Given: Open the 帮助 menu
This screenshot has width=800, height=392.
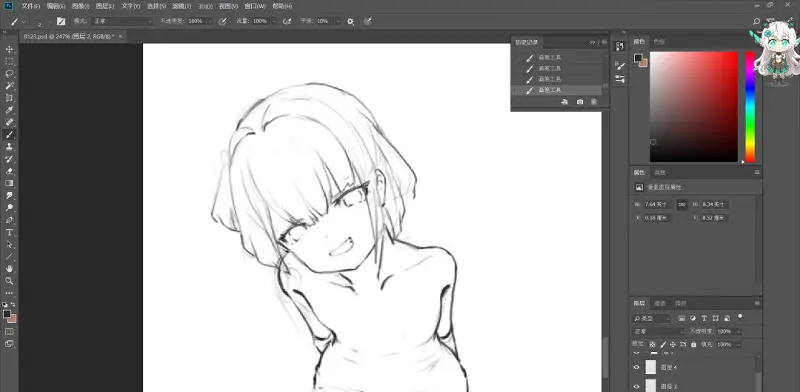Looking at the screenshot, I should click(282, 6).
